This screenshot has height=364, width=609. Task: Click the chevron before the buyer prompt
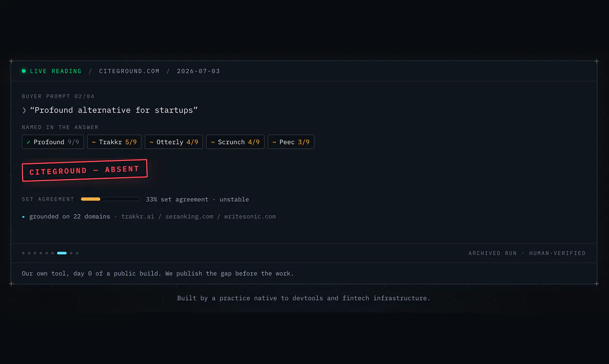coord(24,110)
